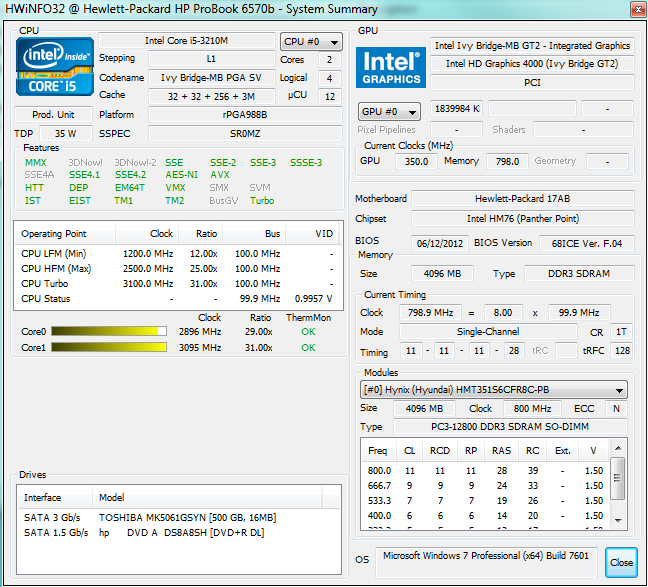
Task: Click the VID column header
Action: click(312, 234)
